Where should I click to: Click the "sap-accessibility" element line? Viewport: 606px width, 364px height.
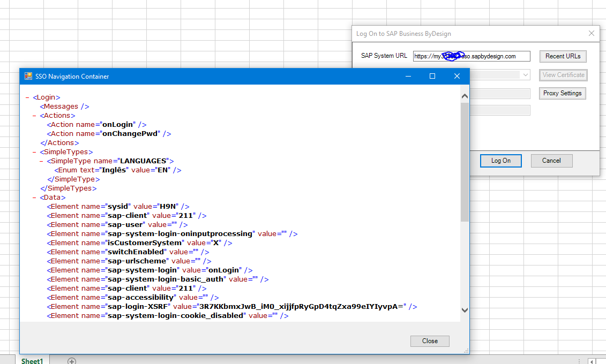pos(133,298)
